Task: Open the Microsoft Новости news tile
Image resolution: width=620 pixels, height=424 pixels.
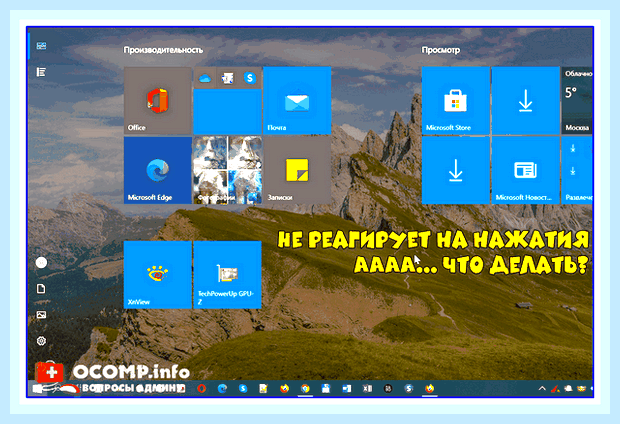Action: (x=525, y=170)
